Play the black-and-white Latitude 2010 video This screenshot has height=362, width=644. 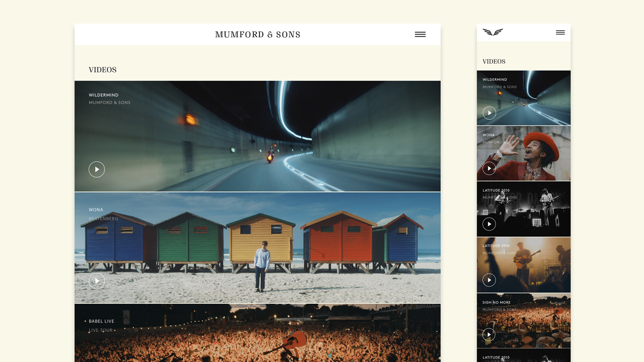489,224
